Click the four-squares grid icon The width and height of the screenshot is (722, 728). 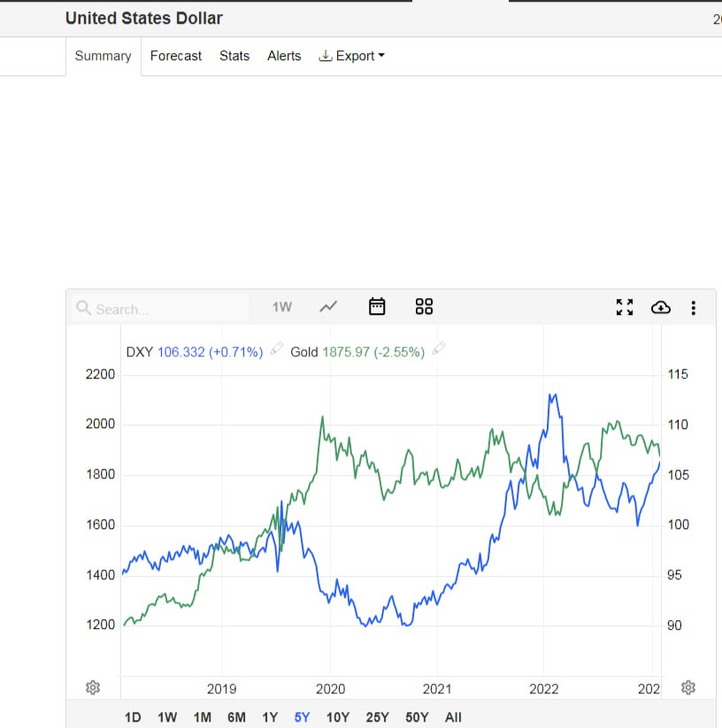click(x=424, y=306)
